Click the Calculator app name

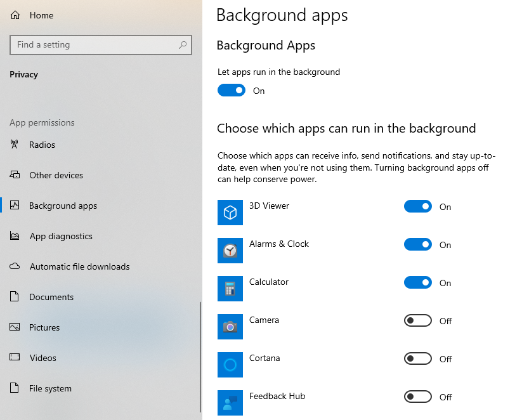(269, 282)
